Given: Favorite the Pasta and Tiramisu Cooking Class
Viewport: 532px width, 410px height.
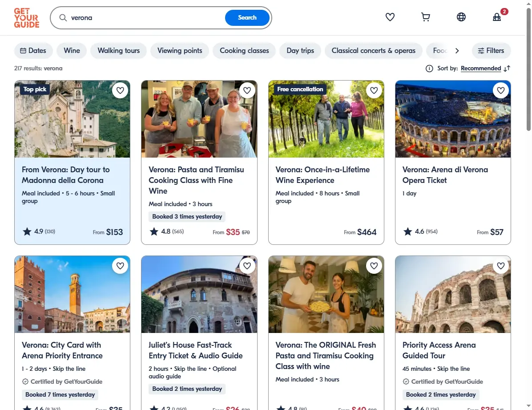Looking at the screenshot, I should tap(247, 90).
